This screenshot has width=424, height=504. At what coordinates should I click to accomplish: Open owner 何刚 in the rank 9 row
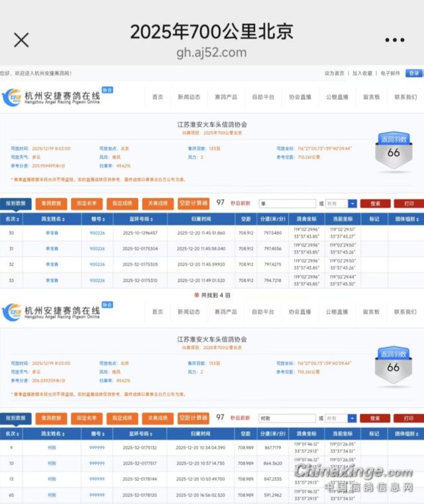52,448
